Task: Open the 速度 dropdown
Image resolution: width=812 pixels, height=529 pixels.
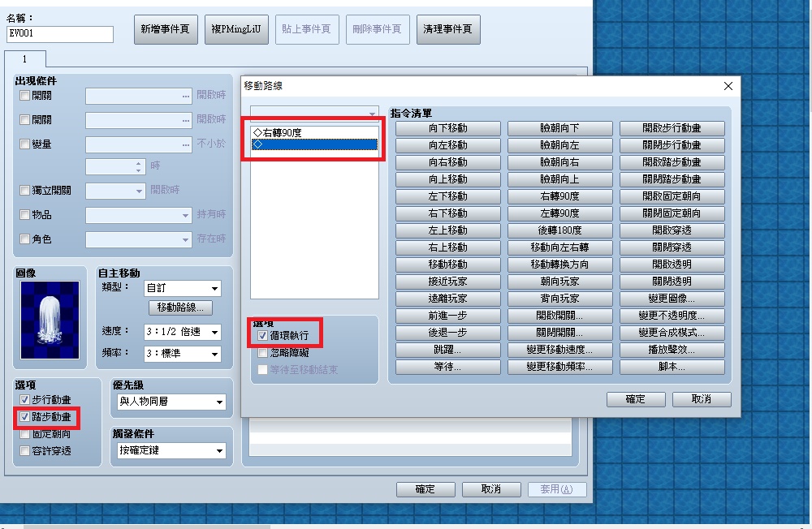Action: click(182, 332)
